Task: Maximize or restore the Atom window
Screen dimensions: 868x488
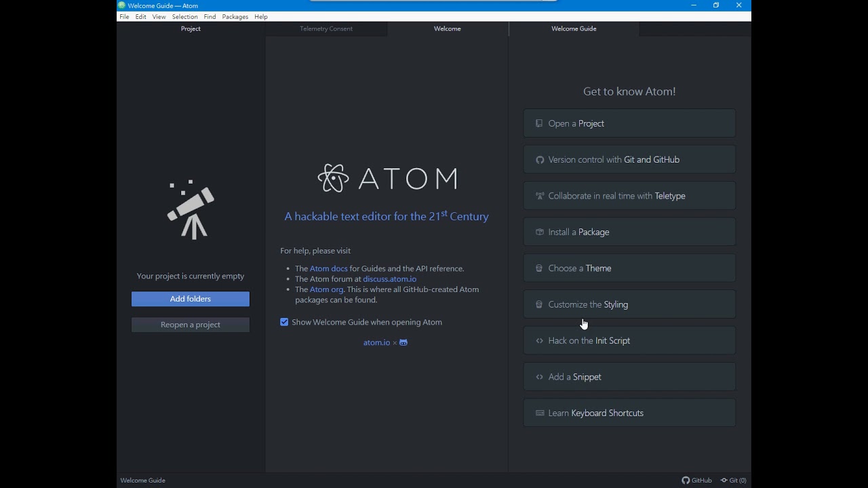Action: [x=716, y=5]
